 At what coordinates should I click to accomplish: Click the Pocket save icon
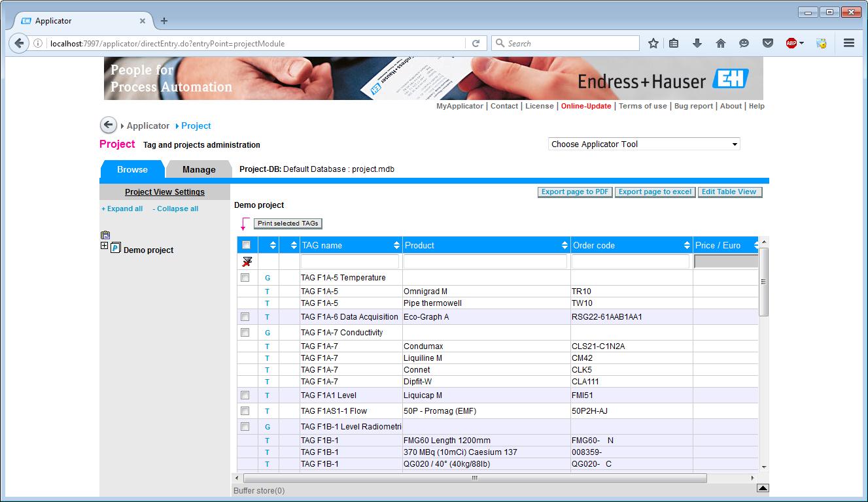768,43
